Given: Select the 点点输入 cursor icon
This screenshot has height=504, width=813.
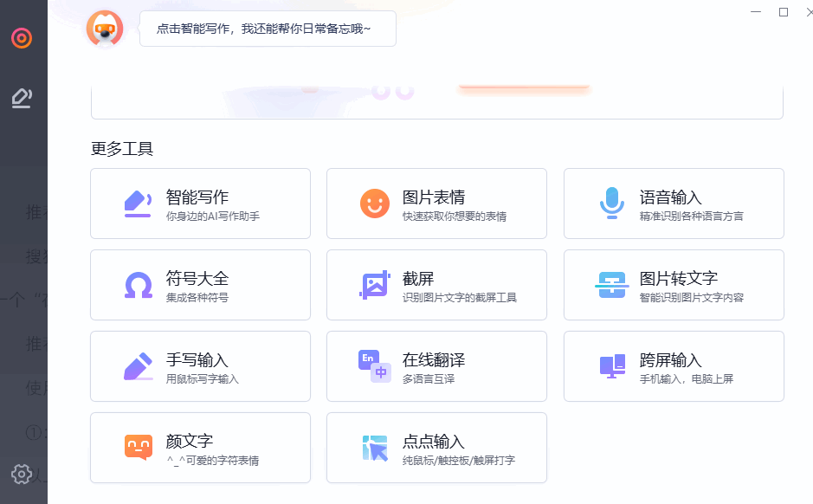Looking at the screenshot, I should point(373,447).
